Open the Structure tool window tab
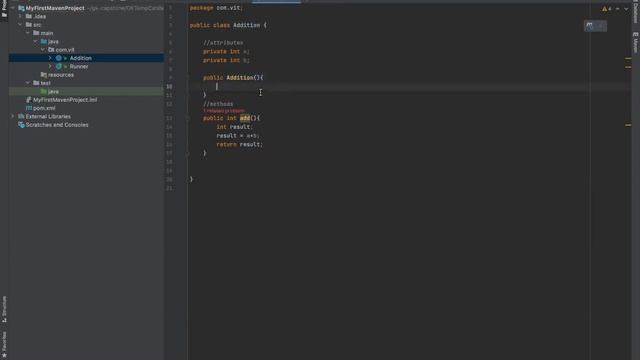Image resolution: width=640 pixels, height=360 pixels. click(x=4, y=309)
